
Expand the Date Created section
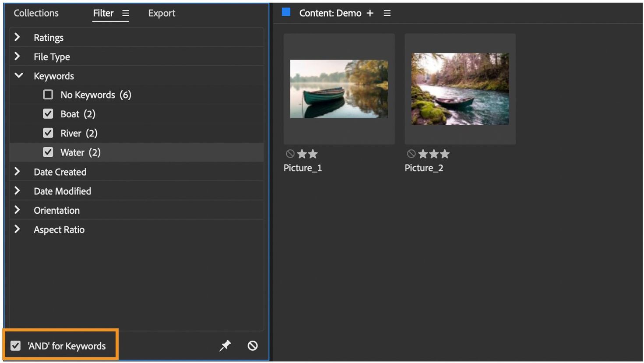[x=18, y=172]
